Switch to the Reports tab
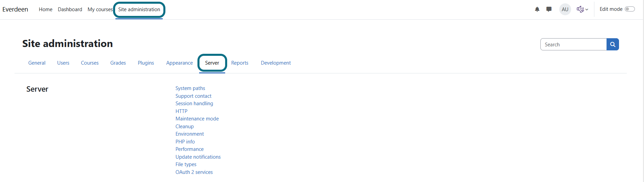Viewport: 644px width, 182px height. 240,63
